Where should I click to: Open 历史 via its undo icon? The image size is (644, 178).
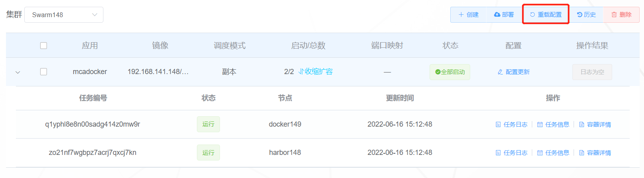coord(580,15)
